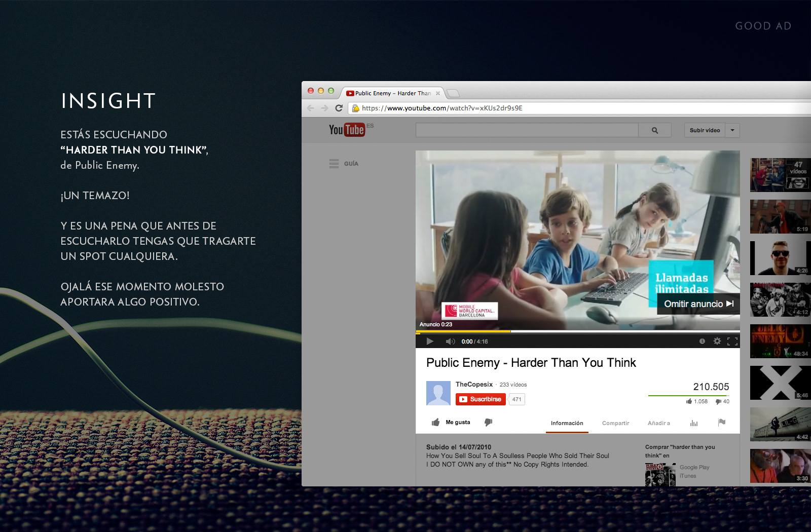The width and height of the screenshot is (811, 532).
Task: Open the GUÍA menu icon
Action: (x=334, y=164)
